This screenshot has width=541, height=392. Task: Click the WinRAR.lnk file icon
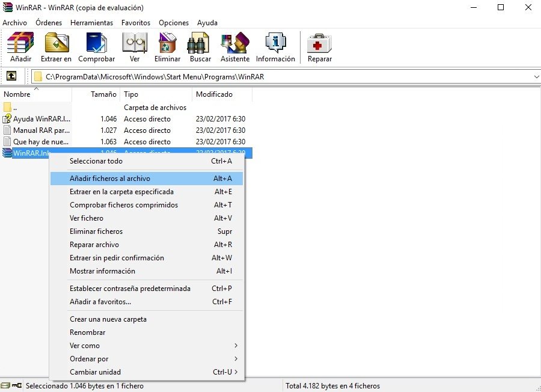7,153
